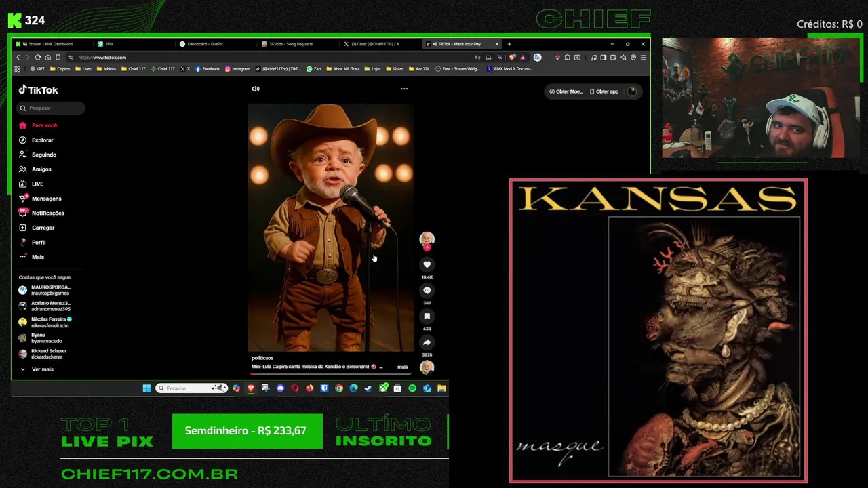Open the Zap bookmark
This screenshot has height=488, width=868.
[x=314, y=69]
